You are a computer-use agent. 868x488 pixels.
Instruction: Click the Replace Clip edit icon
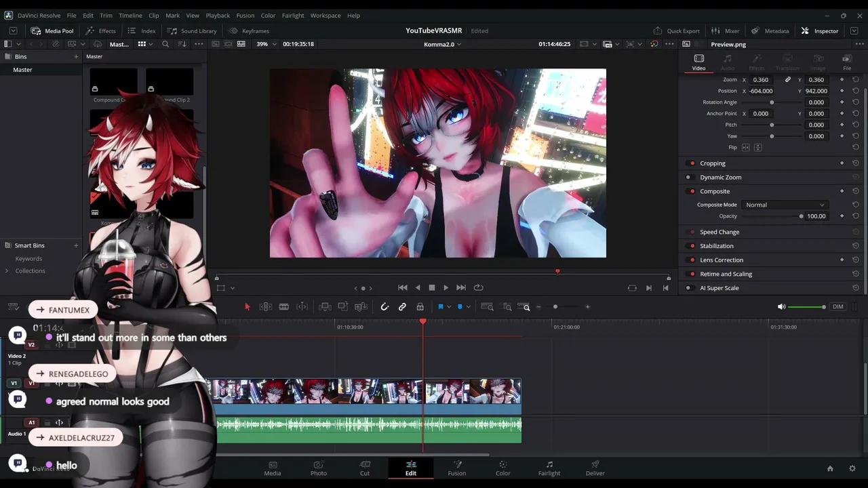point(361,307)
